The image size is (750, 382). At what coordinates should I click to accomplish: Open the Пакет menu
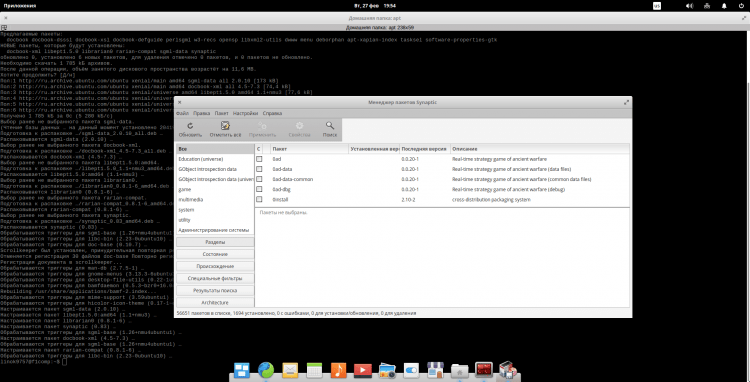pyautogui.click(x=221, y=113)
